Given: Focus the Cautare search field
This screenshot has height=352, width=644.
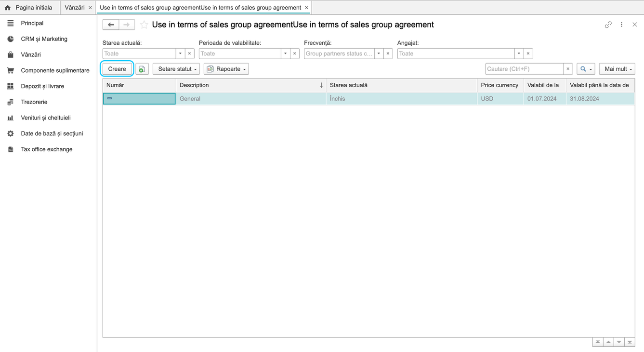Looking at the screenshot, I should pyautogui.click(x=525, y=69).
